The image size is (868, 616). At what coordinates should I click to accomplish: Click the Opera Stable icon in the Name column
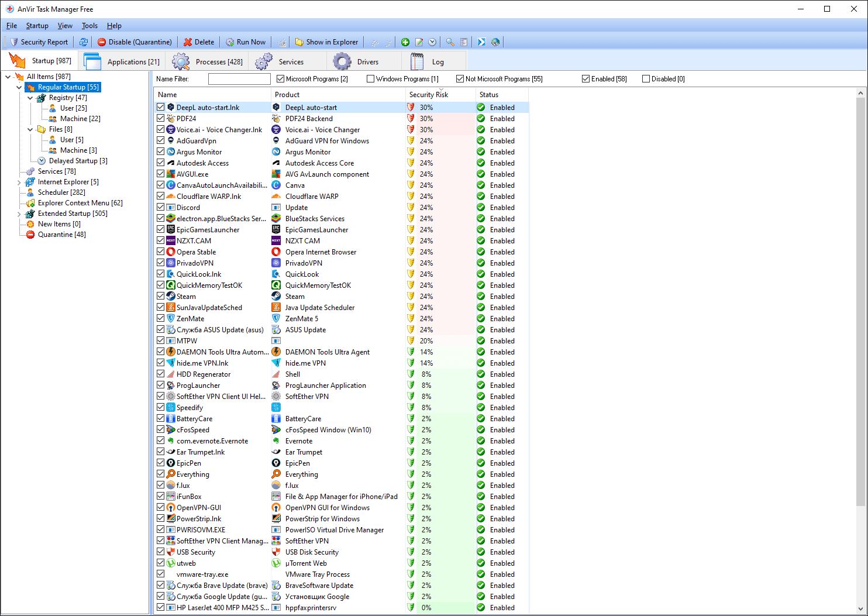tap(171, 252)
